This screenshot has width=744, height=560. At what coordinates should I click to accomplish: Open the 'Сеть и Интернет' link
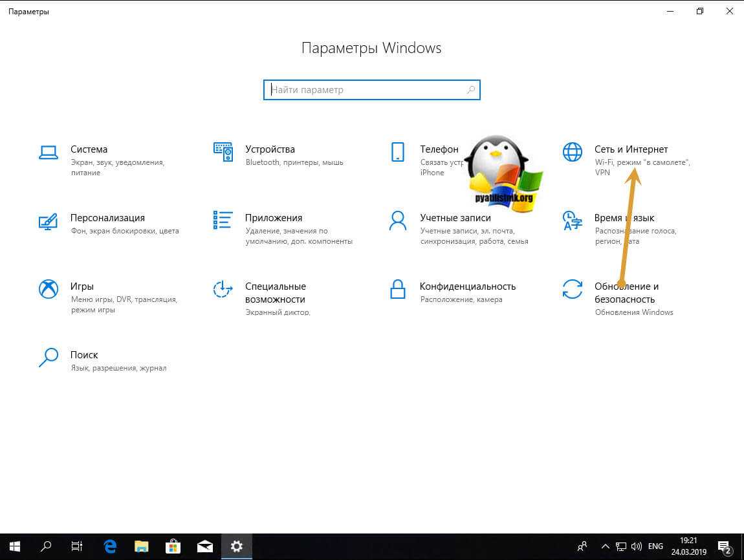(631, 149)
